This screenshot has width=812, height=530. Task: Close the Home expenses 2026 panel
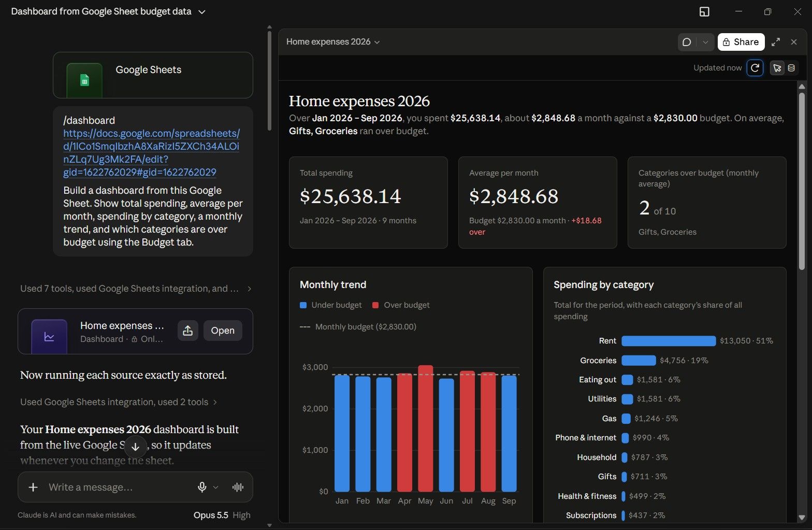coord(794,42)
